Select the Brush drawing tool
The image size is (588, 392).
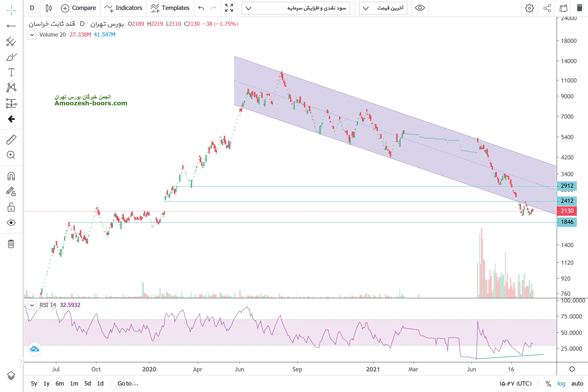pyautogui.click(x=11, y=57)
